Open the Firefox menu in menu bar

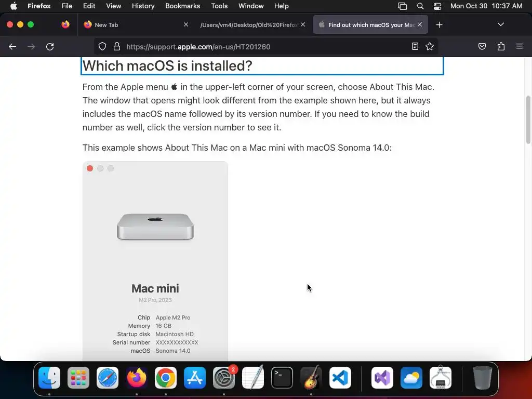(39, 6)
